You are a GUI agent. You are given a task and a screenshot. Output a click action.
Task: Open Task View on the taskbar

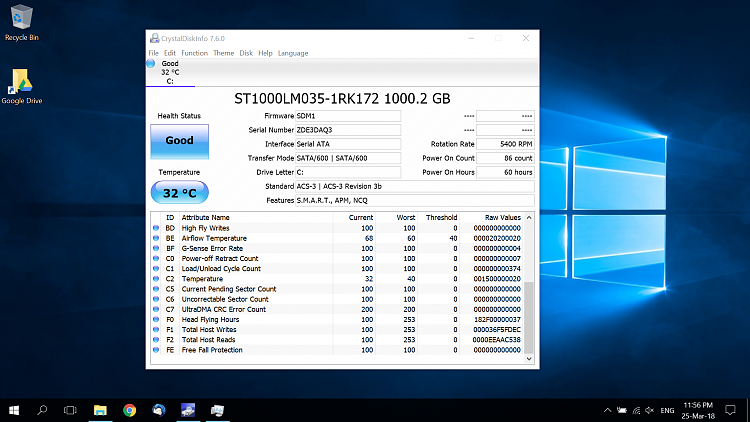pos(70,411)
